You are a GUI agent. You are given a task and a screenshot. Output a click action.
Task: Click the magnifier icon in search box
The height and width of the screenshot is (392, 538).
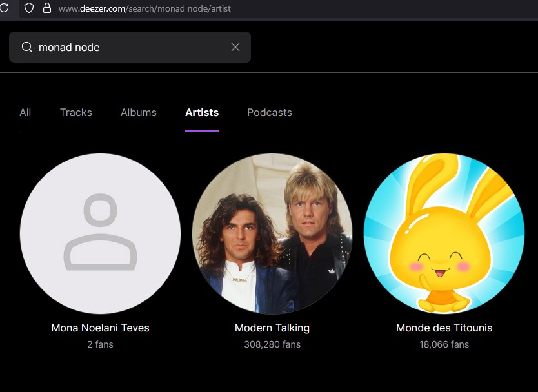tap(27, 47)
